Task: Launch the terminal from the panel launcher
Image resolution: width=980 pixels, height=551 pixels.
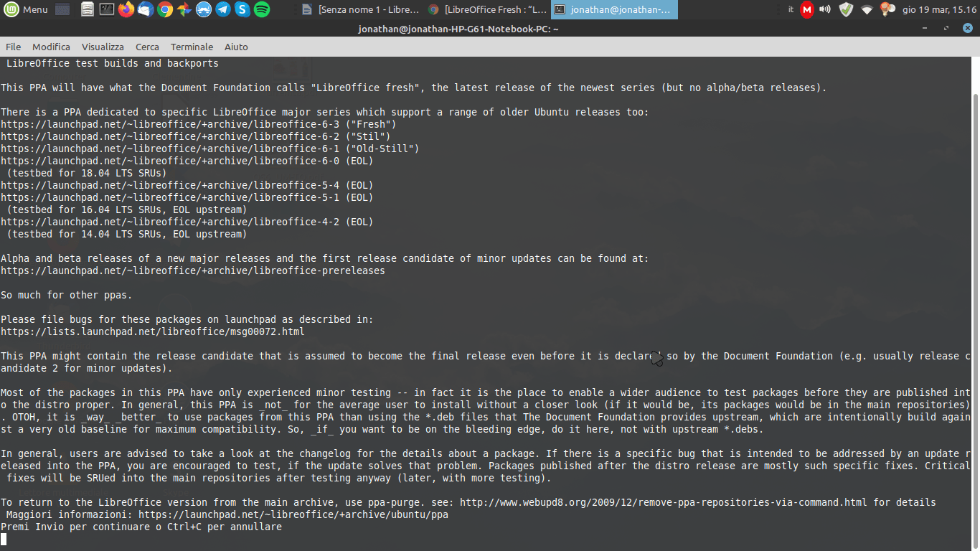Action: coord(106,9)
